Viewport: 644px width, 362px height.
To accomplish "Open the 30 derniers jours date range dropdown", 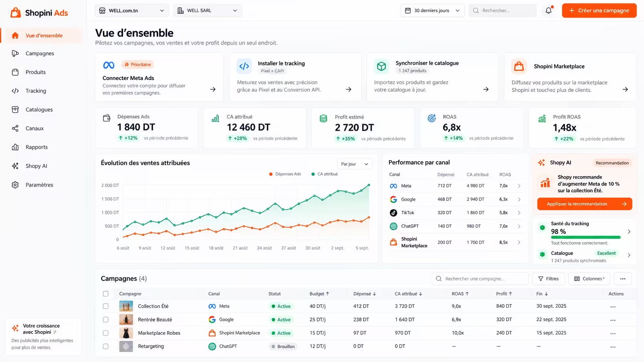I will [432, 10].
